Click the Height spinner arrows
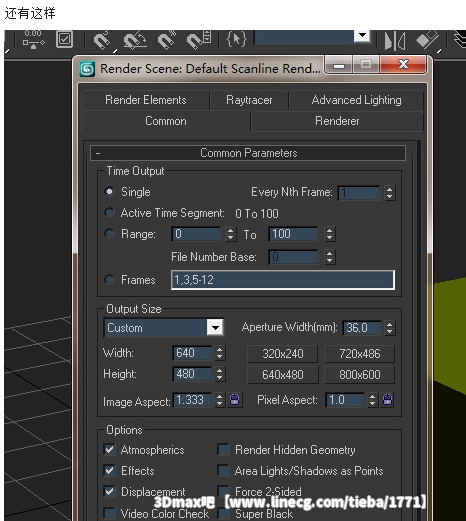The height and width of the screenshot is (521, 466). [219, 374]
